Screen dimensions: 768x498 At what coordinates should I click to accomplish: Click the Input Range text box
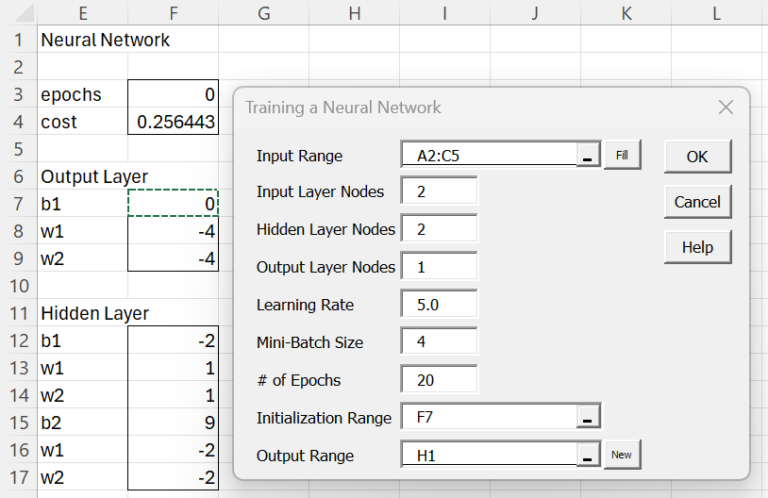point(488,157)
